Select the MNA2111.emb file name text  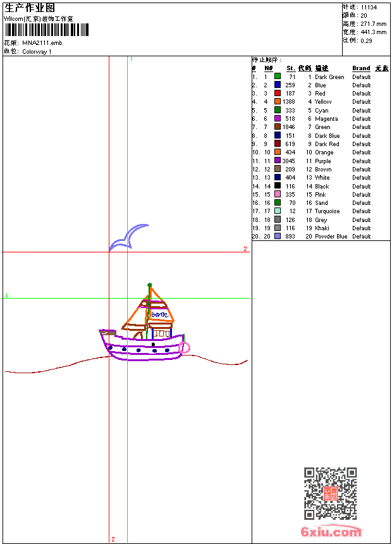tap(42, 43)
